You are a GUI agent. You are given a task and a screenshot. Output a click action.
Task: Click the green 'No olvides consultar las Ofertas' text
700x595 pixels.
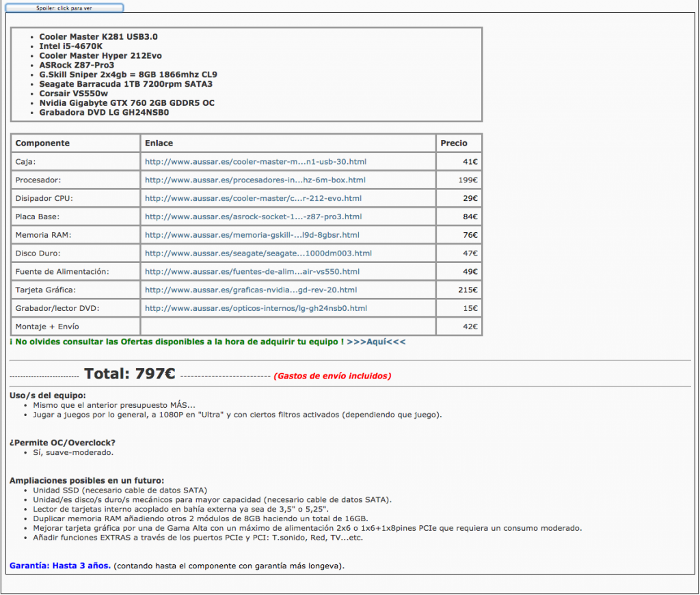pos(177,342)
